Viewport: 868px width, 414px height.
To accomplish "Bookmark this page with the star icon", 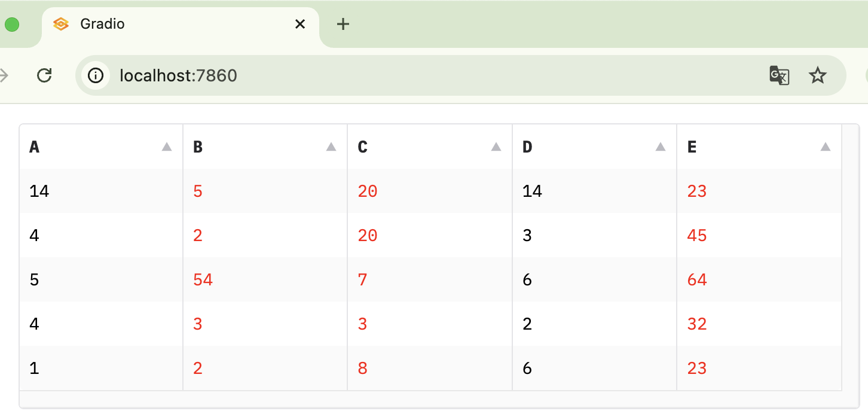I will (x=817, y=75).
